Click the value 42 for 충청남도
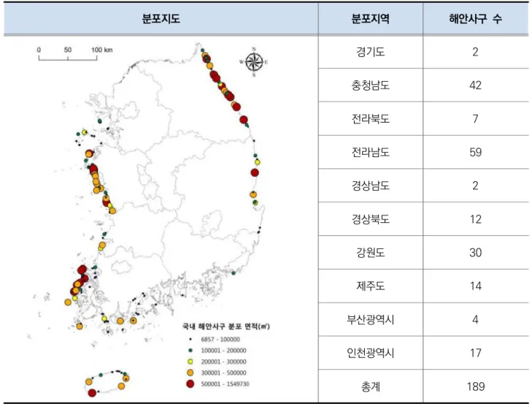The image size is (532, 404). click(475, 85)
